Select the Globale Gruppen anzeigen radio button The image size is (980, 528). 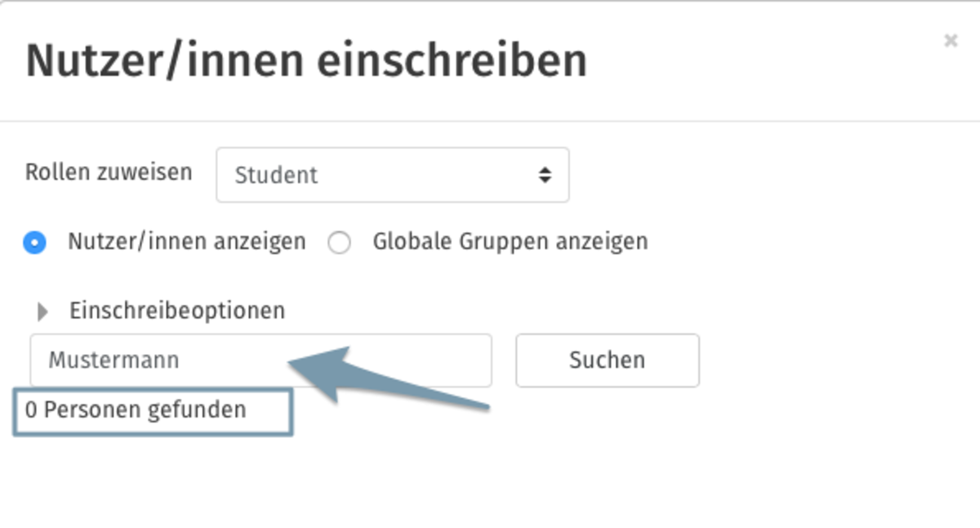point(339,243)
